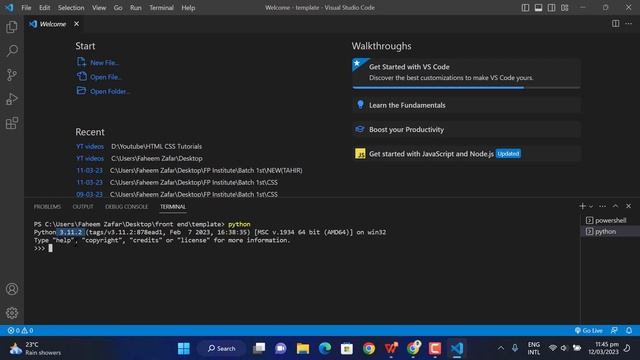Open the Go menu
The image size is (640, 360).
118,8
